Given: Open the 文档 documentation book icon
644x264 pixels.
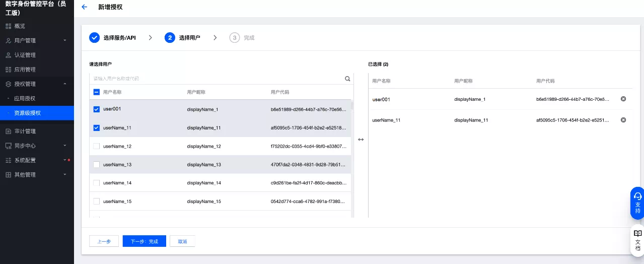Looking at the screenshot, I should click(x=637, y=240).
